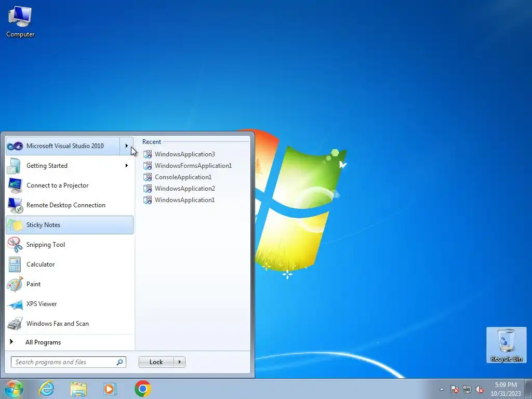Viewport: 532px width, 399px height.
Task: Click the Snipping Tool label
Action: 46,245
